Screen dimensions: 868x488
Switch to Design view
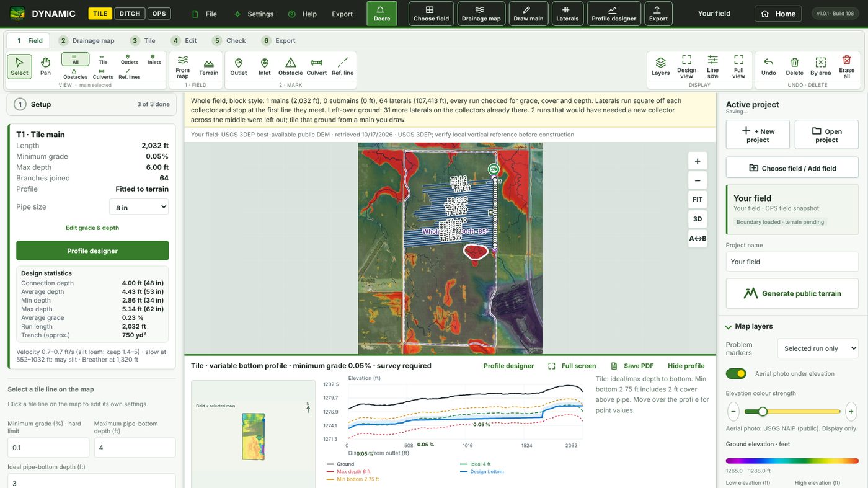point(686,66)
